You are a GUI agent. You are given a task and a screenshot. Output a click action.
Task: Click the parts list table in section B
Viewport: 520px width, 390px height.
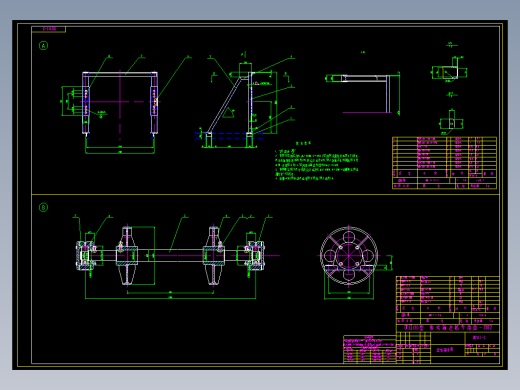coord(448,299)
